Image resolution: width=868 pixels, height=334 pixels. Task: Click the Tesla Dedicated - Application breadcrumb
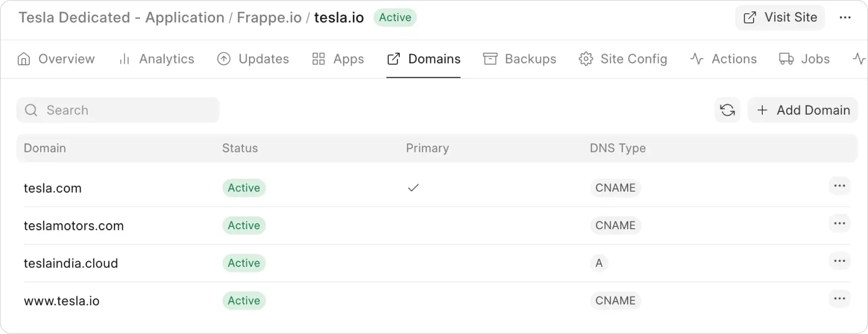122,17
